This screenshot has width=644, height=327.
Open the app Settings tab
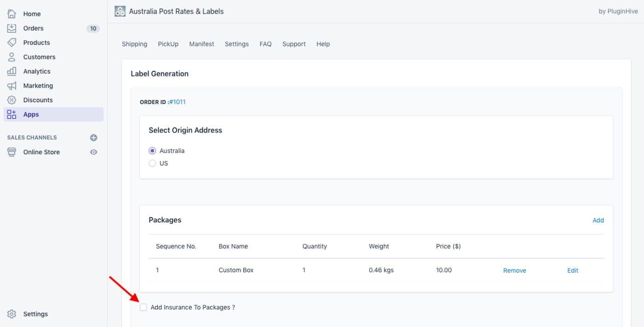click(x=237, y=44)
